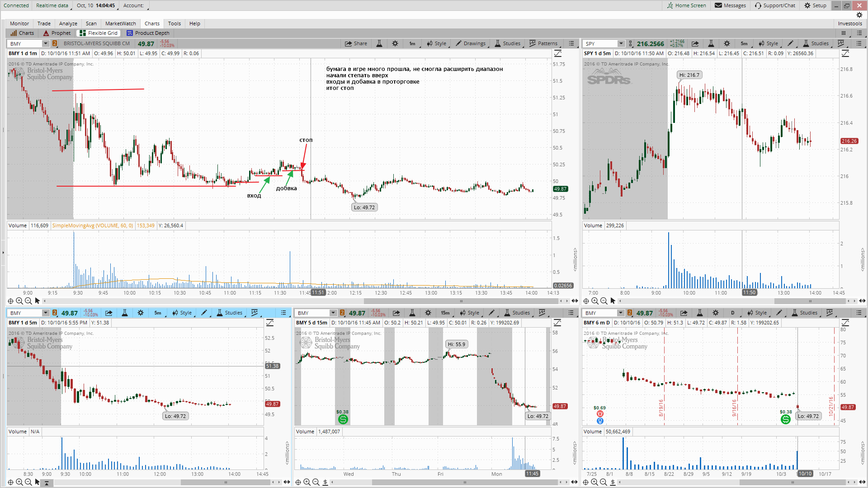Click the gear icon below window controls
Image resolution: width=868 pixels, height=488 pixels.
(x=859, y=15)
